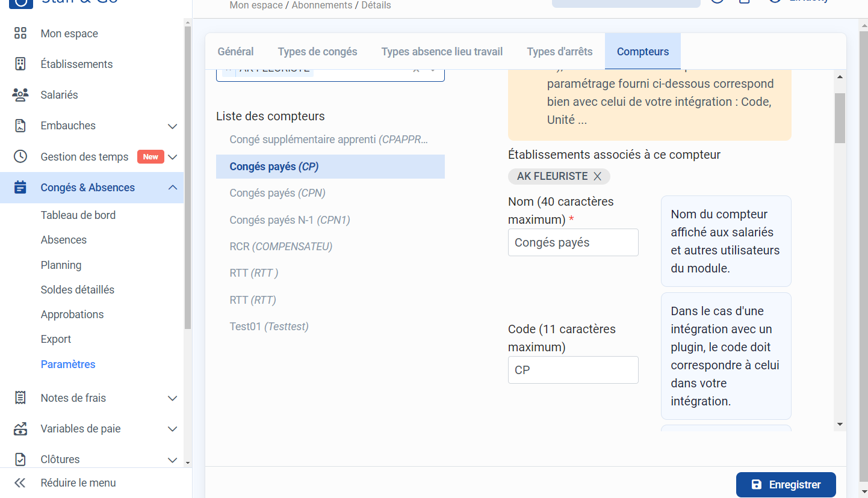Screen dimensions: 868x498
Task: Click the right panel vertical scrollbar thumb
Action: coord(840,118)
